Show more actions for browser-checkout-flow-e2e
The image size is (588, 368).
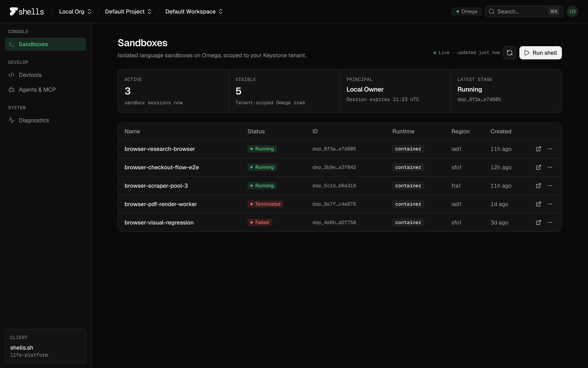coord(550,167)
